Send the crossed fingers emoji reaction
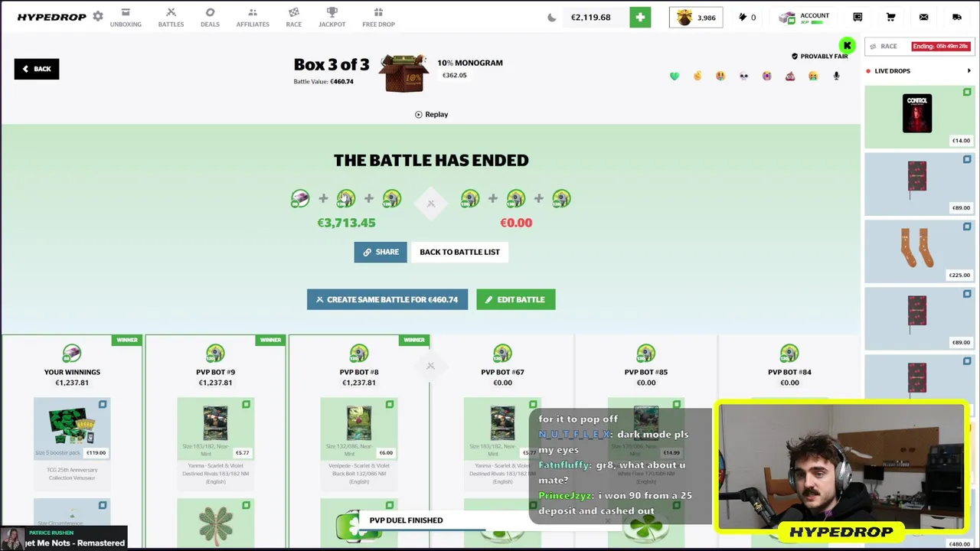The height and width of the screenshot is (551, 980). point(697,76)
